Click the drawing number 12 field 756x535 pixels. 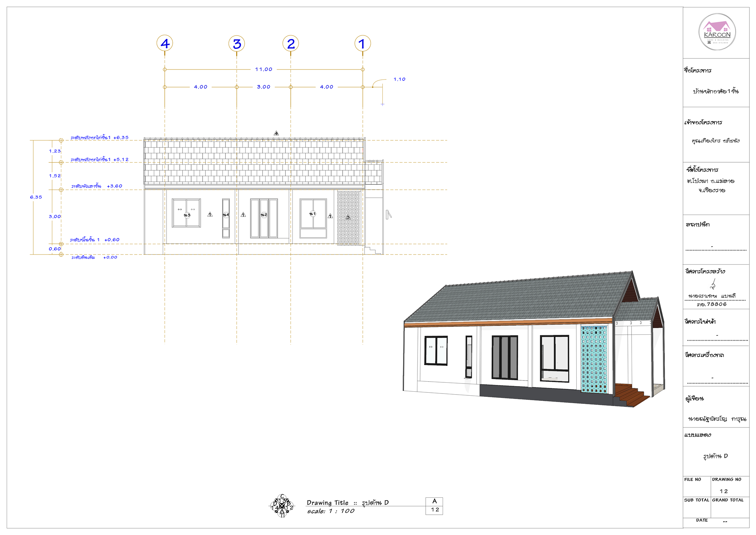(724, 491)
